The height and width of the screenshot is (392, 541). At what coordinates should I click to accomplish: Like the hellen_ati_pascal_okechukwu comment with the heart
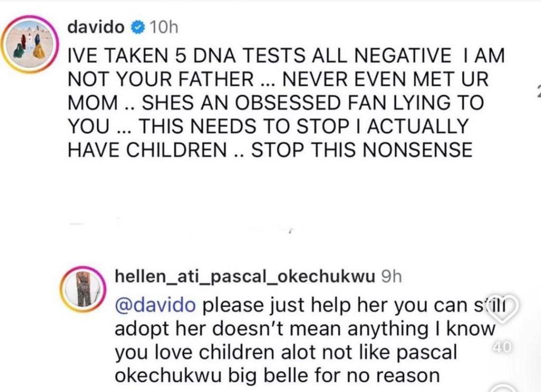502,307
